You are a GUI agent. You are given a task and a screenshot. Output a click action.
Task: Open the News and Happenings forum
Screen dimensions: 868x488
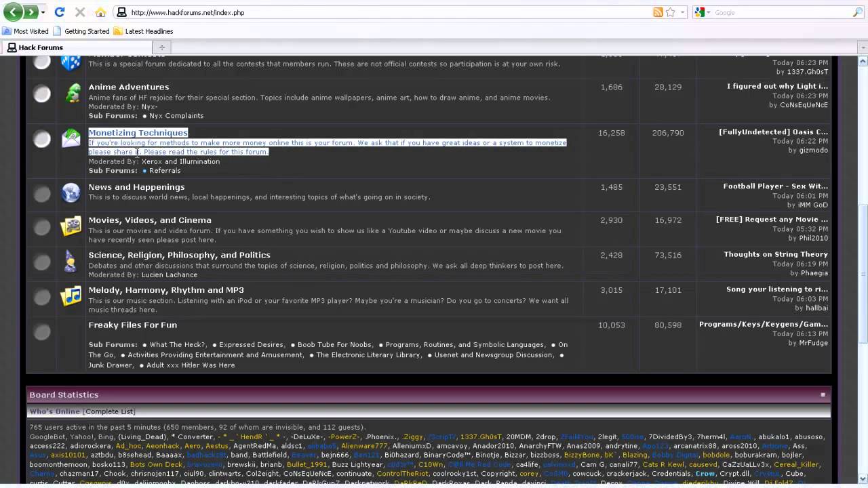[136, 187]
